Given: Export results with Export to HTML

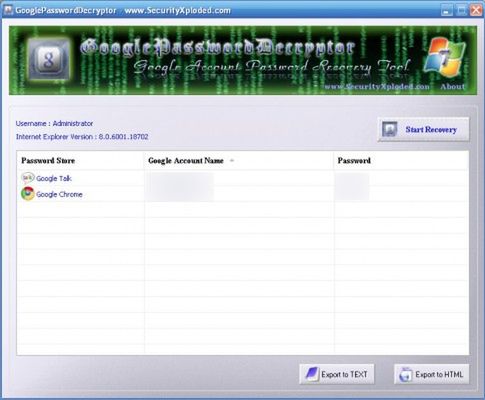Looking at the screenshot, I should (431, 374).
